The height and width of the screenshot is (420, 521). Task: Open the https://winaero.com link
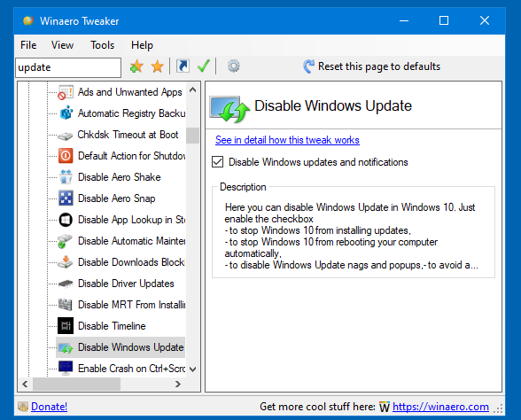click(x=440, y=407)
